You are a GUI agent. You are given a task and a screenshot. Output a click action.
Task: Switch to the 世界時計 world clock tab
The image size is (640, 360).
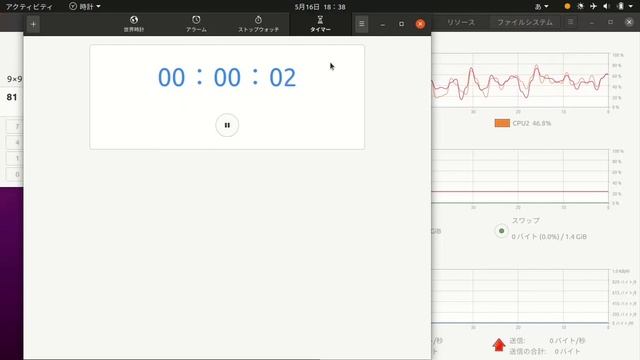click(134, 24)
